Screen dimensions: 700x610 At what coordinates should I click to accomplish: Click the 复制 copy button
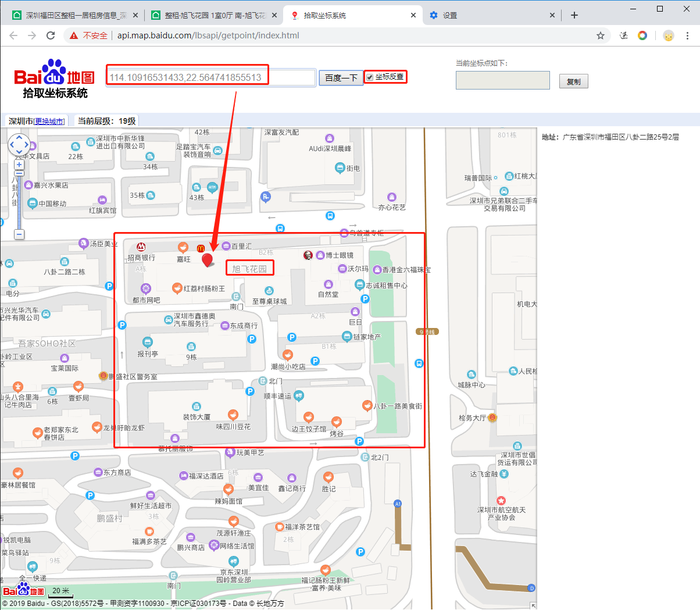[x=573, y=81]
